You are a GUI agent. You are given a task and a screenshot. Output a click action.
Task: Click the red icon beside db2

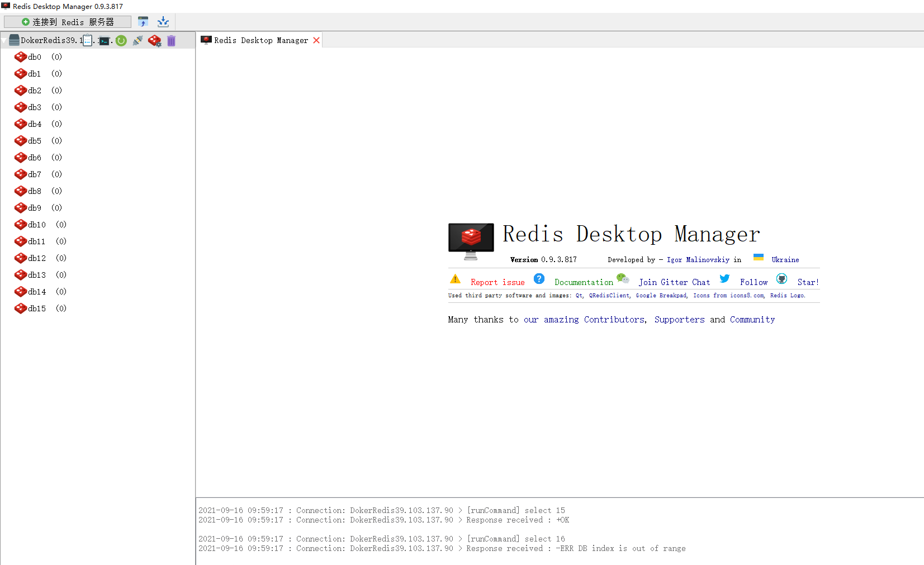pos(21,91)
